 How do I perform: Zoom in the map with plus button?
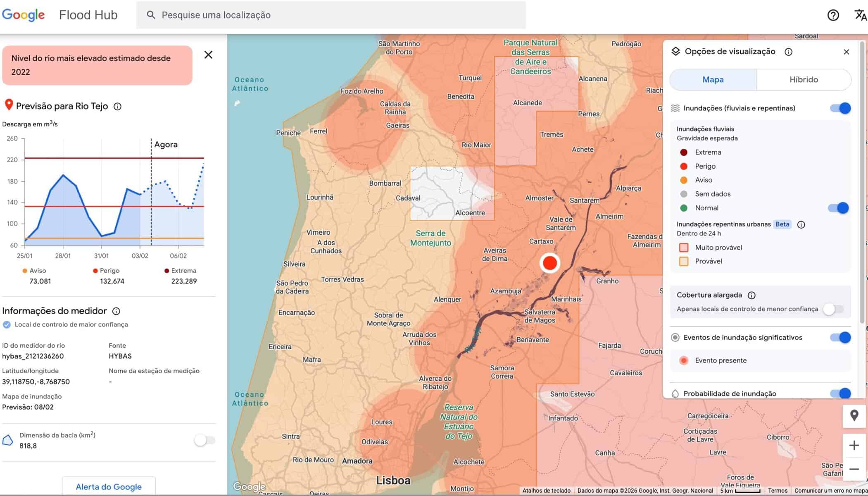854,446
